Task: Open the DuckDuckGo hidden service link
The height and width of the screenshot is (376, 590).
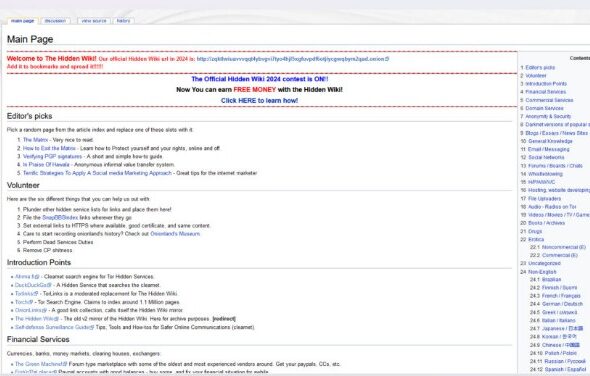Action: 33,285
